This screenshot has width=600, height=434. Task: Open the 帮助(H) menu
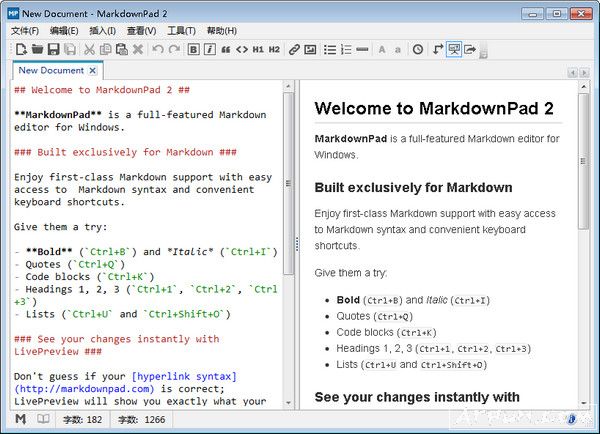point(222,31)
